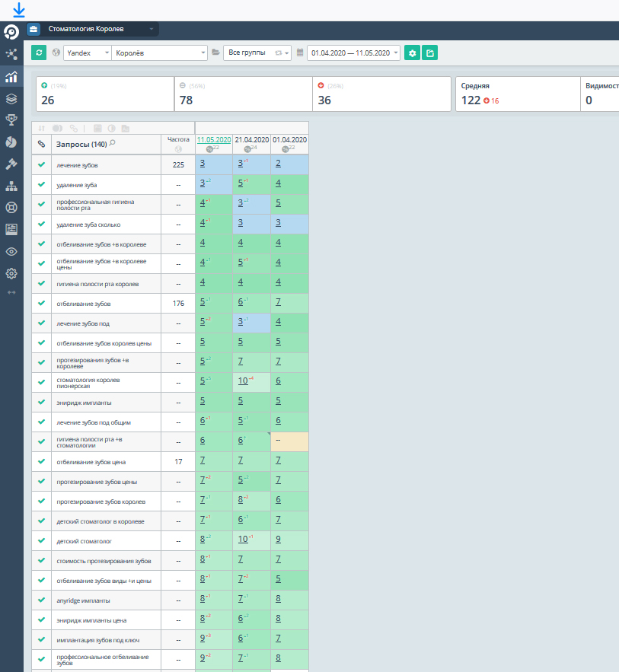Click the link icon in table header
Viewport: 619px width, 672px height.
[x=42, y=144]
